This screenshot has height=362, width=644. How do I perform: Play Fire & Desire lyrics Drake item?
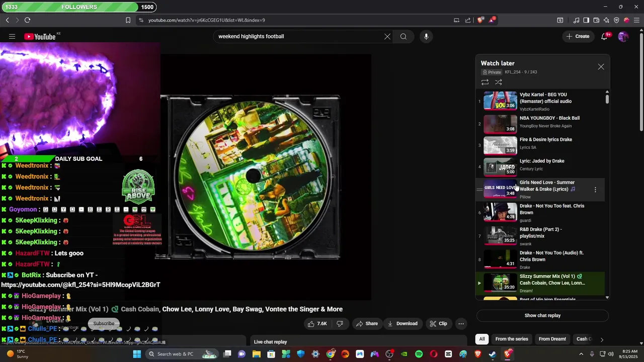[541, 145]
